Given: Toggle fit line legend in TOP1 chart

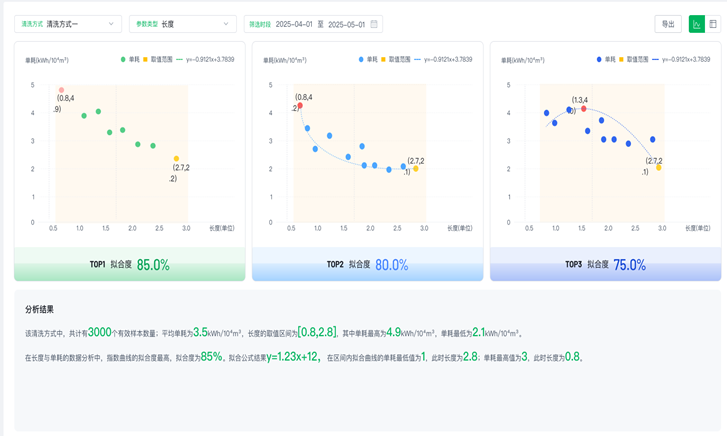Looking at the screenshot, I should [205, 59].
